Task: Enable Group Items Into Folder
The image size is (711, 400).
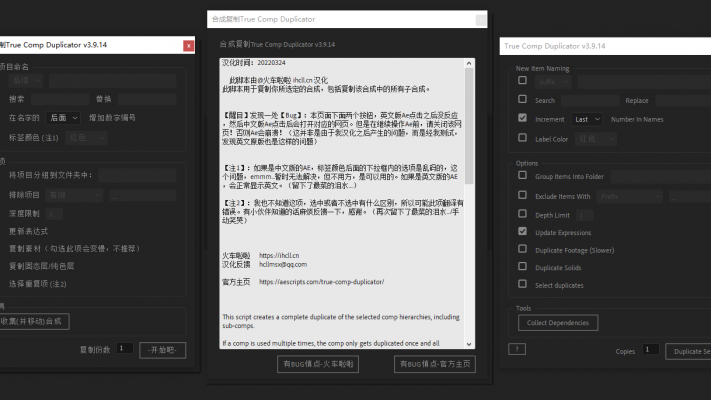Action: point(522,176)
